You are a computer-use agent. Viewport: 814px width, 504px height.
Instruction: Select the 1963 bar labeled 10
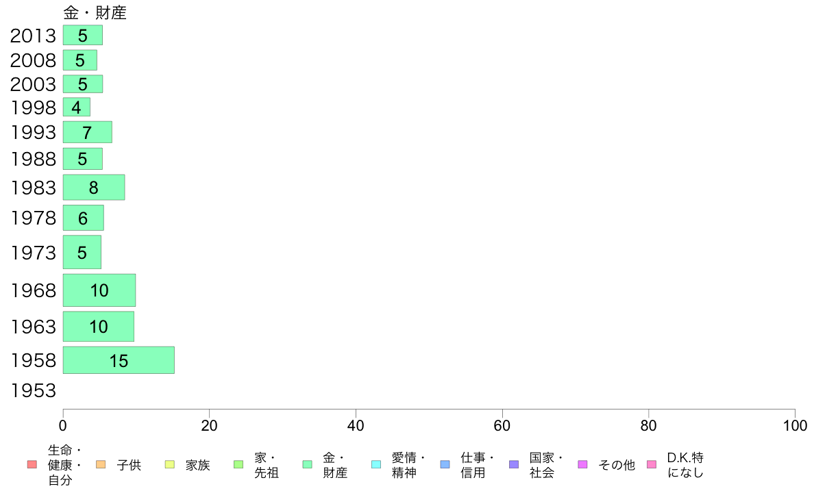[99, 327]
